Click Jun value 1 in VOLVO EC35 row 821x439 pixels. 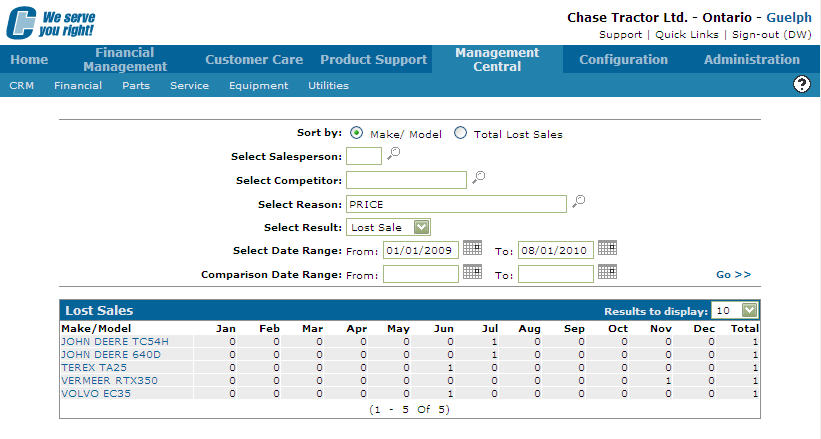tap(450, 393)
